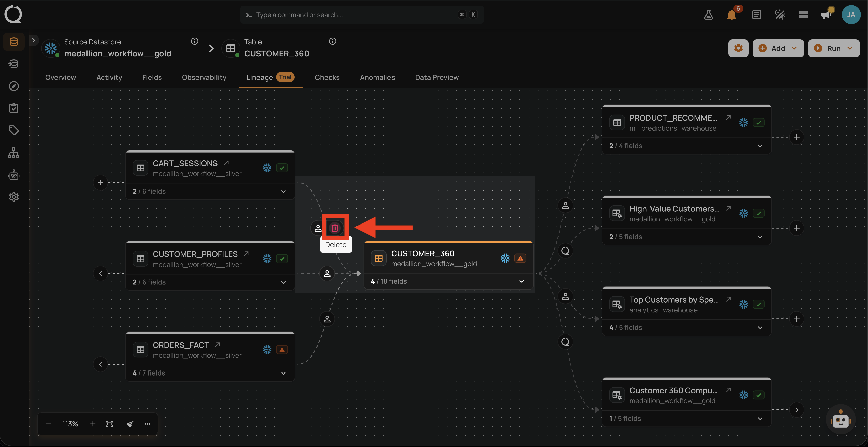Expand Customer 360 Compu... fields list
This screenshot has height=447, width=868.
[760, 418]
